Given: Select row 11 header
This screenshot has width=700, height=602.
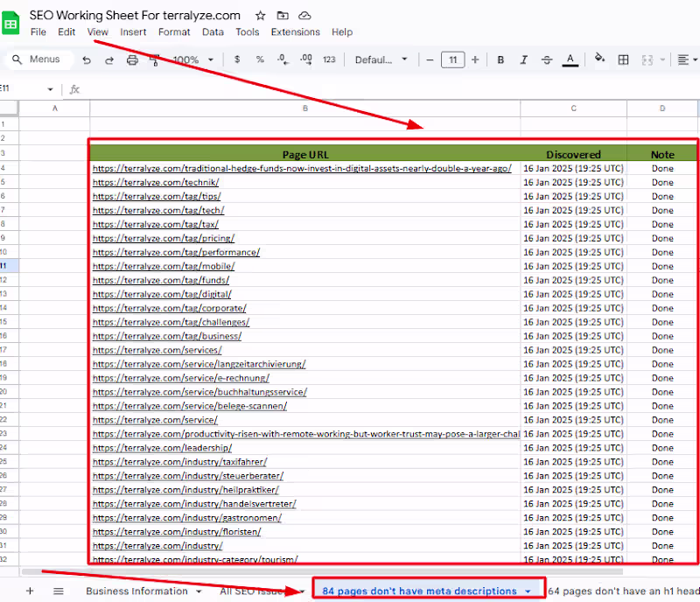Looking at the screenshot, I should [9, 266].
